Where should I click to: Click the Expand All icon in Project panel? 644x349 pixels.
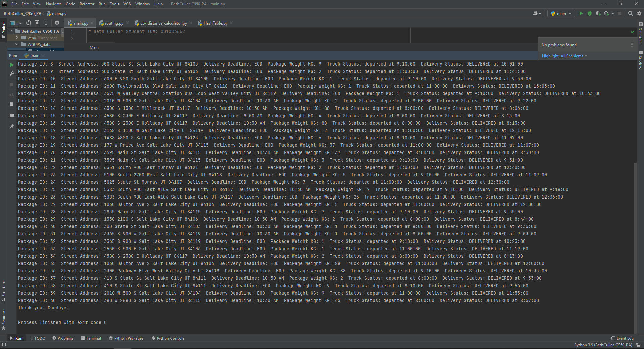pyautogui.click(x=37, y=23)
